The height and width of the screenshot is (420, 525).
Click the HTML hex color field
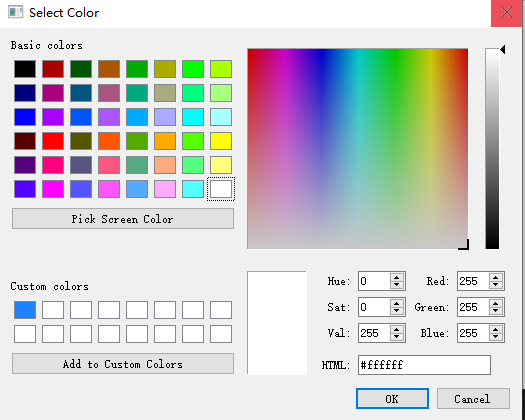424,365
